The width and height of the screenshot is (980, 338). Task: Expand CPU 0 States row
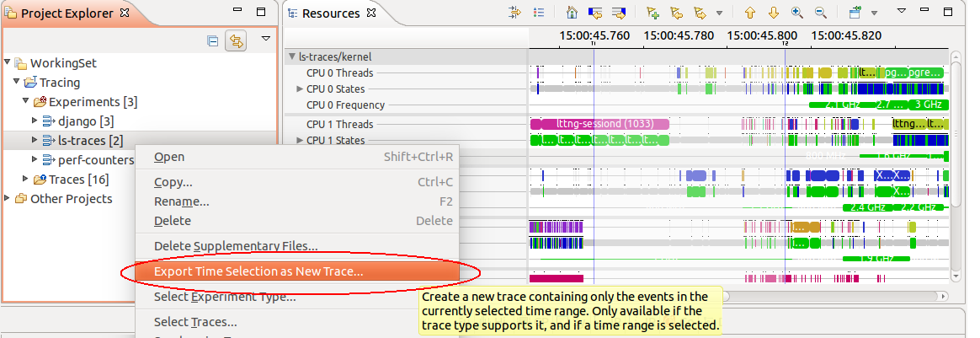[299, 89]
